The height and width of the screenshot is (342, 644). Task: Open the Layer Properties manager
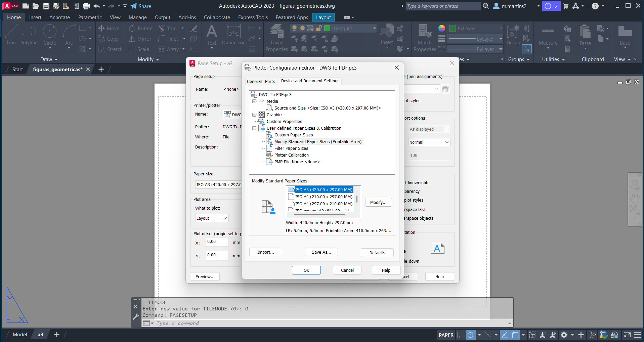pos(276,38)
